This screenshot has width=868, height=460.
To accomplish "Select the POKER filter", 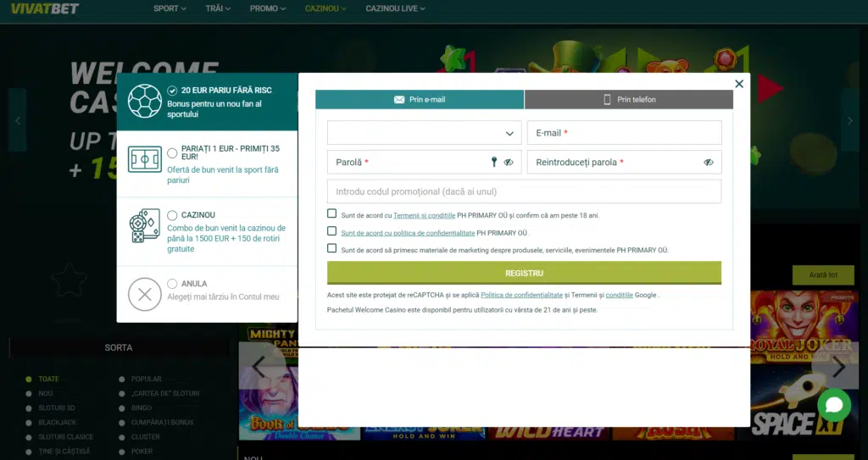I will pos(136,452).
